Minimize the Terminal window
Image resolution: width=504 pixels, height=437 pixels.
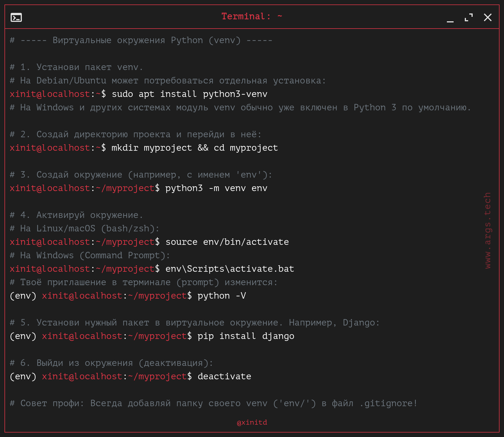[x=450, y=19]
